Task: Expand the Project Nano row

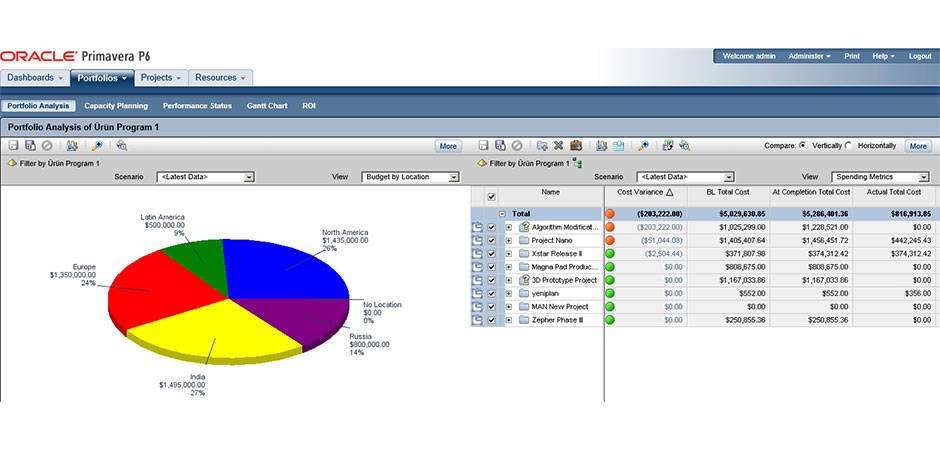Action: point(508,240)
